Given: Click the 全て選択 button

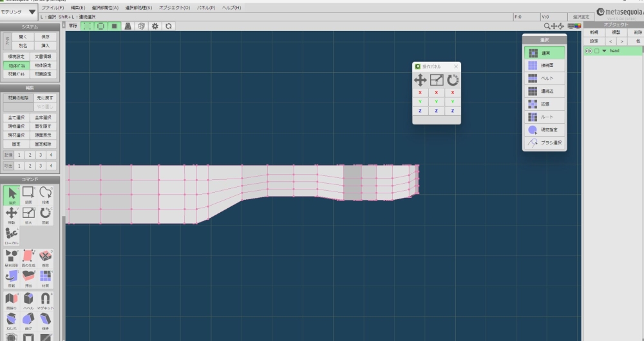Looking at the screenshot, I should click(17, 117).
